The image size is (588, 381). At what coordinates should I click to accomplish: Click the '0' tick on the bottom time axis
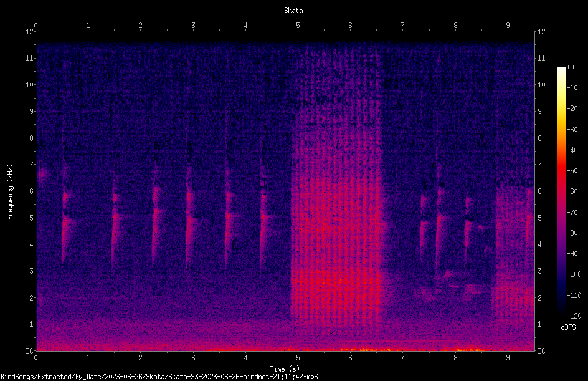point(36,358)
